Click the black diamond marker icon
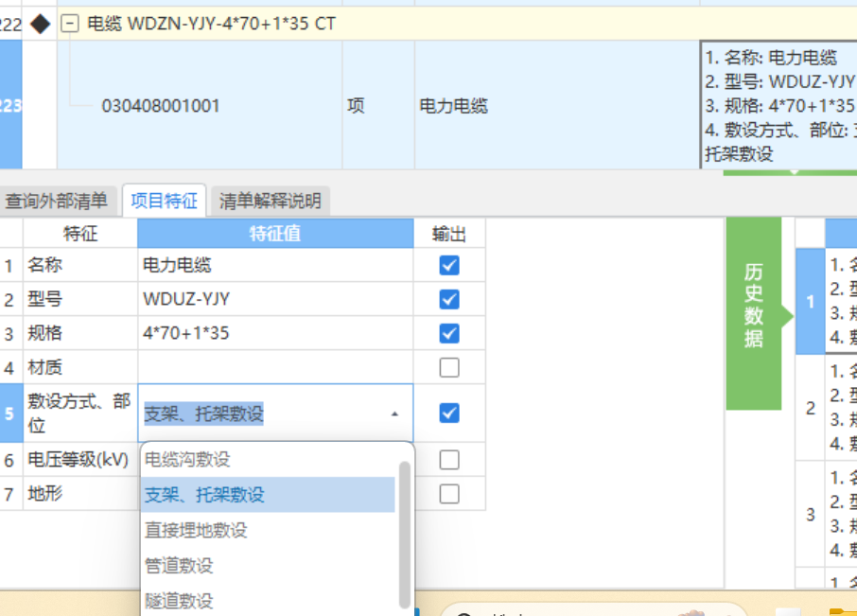This screenshot has width=857, height=616. (x=40, y=24)
